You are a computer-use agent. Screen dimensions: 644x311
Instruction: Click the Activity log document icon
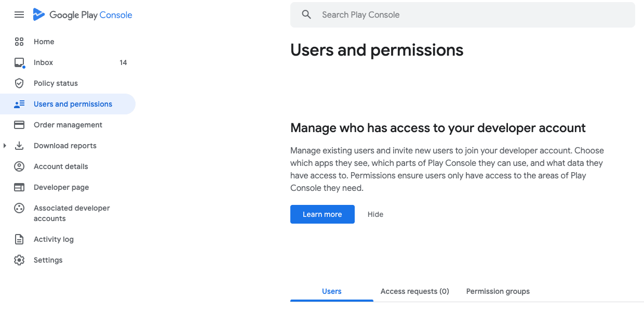click(19, 239)
